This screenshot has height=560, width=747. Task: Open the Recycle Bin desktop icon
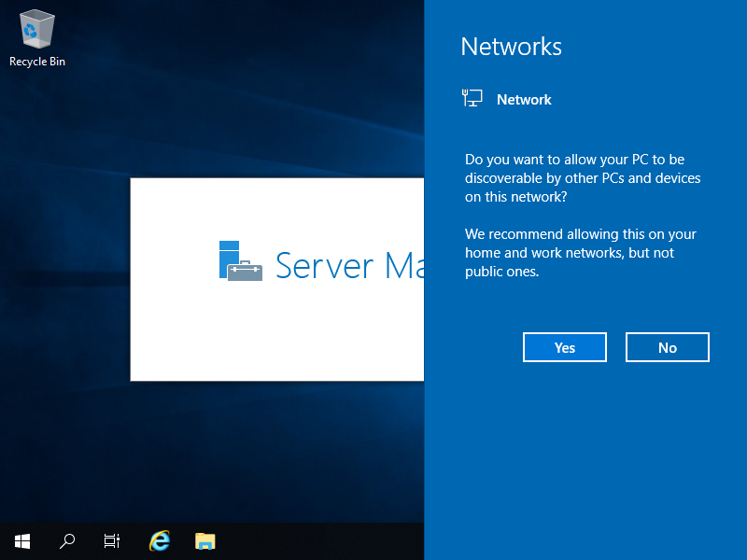37,39
